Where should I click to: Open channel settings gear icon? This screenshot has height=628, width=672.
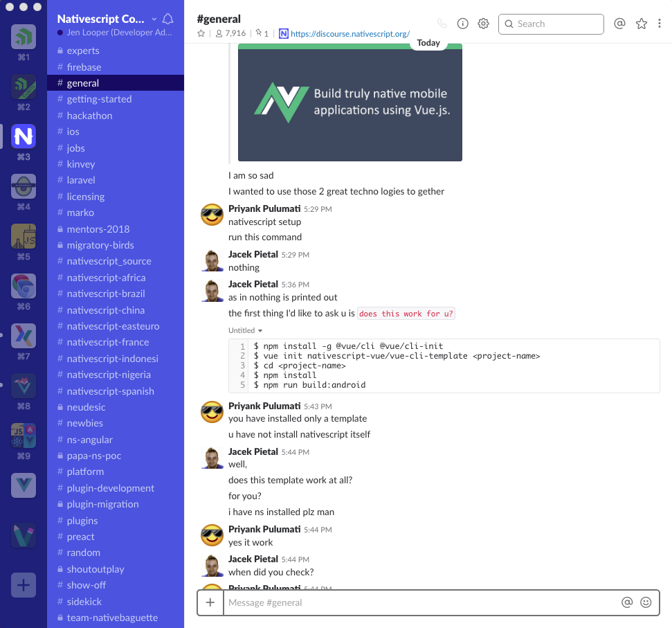coord(484,24)
